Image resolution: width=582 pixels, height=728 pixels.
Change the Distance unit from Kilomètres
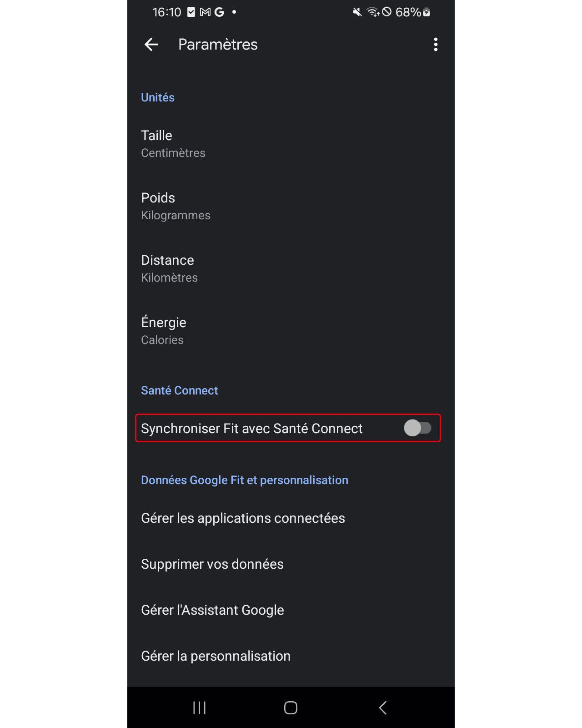click(x=291, y=268)
